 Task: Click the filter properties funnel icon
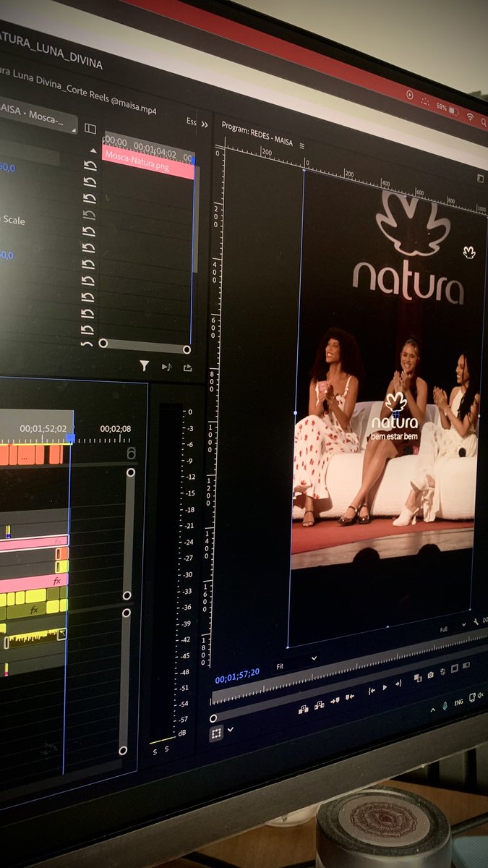144,367
